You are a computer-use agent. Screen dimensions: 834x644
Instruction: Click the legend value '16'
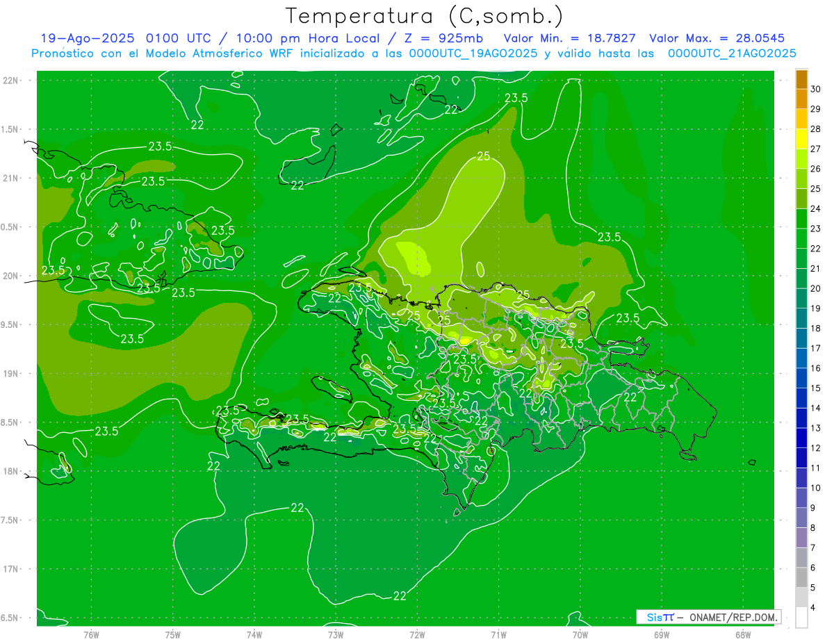[x=816, y=368]
